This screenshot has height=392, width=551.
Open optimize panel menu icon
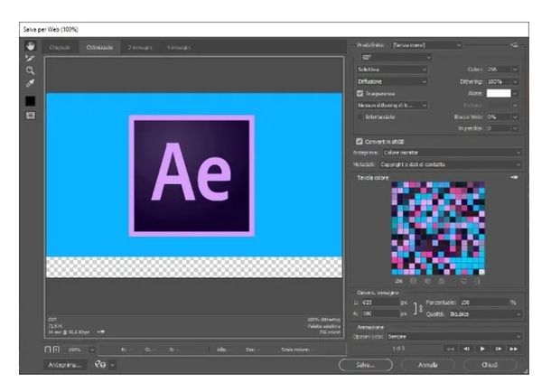[x=515, y=45]
